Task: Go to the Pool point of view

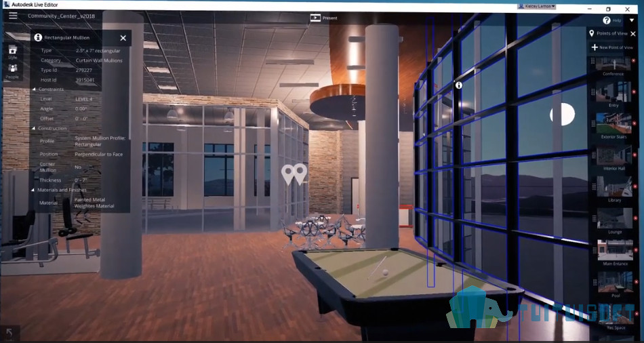Action: click(x=616, y=282)
